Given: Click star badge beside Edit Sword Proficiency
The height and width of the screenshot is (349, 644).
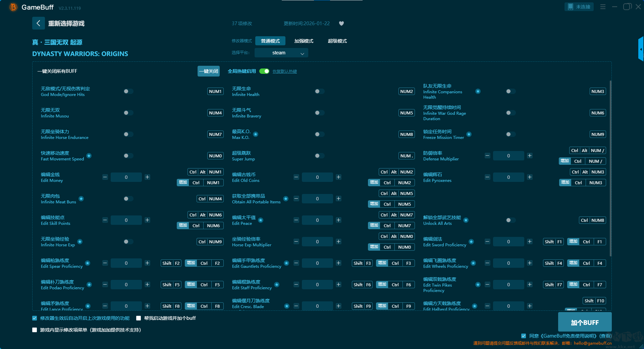Looking at the screenshot, I should coord(471,242).
